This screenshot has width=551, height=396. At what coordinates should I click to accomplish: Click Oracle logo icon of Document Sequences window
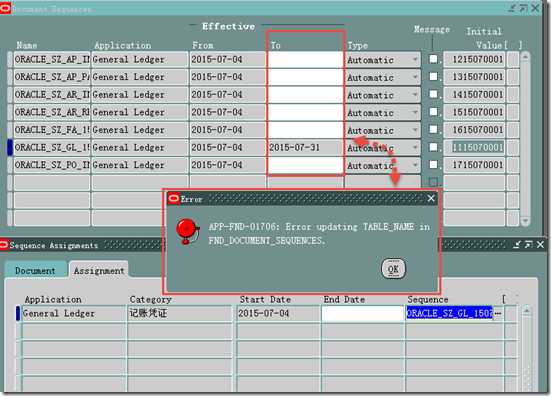(5, 9)
